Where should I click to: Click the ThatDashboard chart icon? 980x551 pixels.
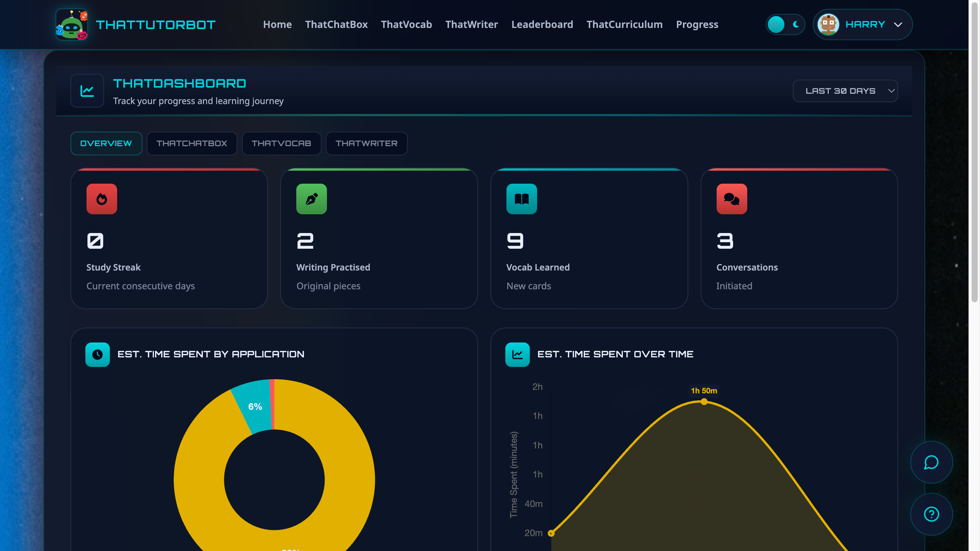pos(87,91)
